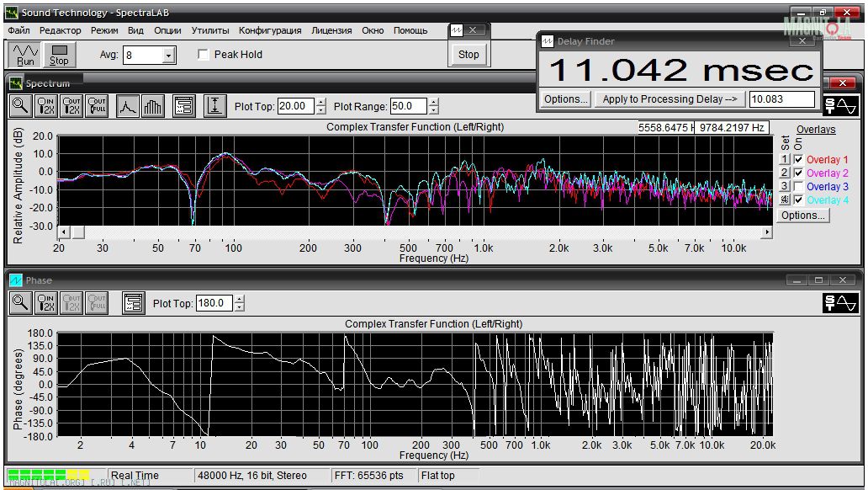Viewport: 868px width, 490px height.
Task: Enable the Peak Hold checkbox
Action: pos(204,55)
